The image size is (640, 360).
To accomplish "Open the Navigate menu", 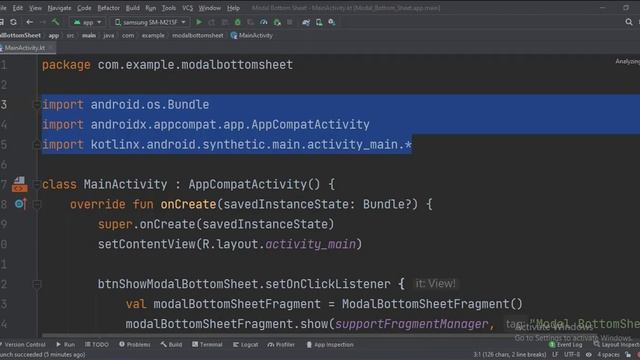I will pos(59,8).
